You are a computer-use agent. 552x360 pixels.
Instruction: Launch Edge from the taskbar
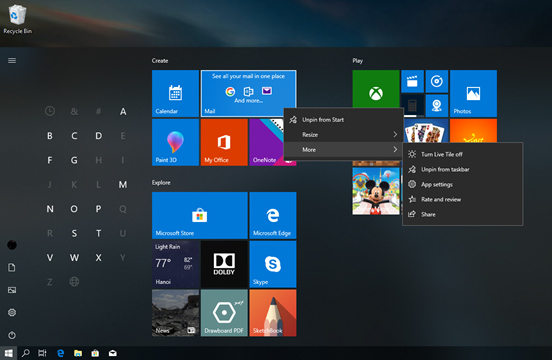pyautogui.click(x=61, y=353)
